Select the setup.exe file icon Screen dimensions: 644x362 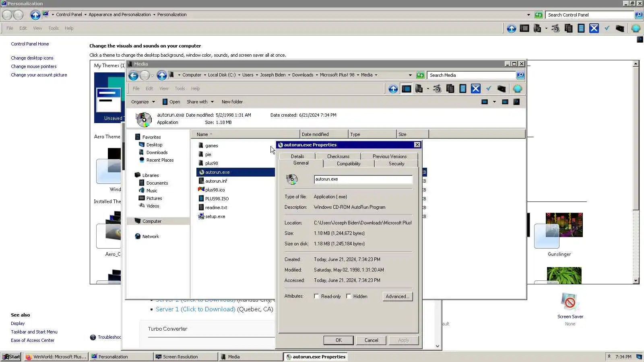click(x=201, y=216)
